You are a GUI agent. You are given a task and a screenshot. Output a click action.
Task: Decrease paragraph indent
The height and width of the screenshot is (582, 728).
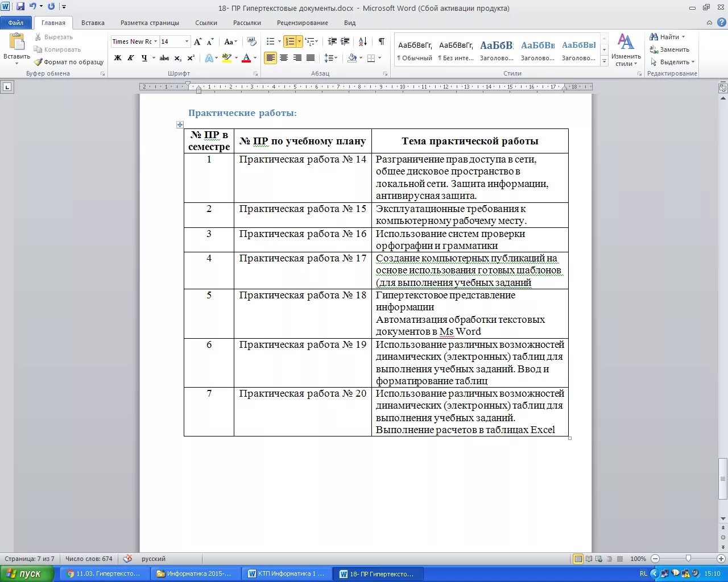point(332,41)
